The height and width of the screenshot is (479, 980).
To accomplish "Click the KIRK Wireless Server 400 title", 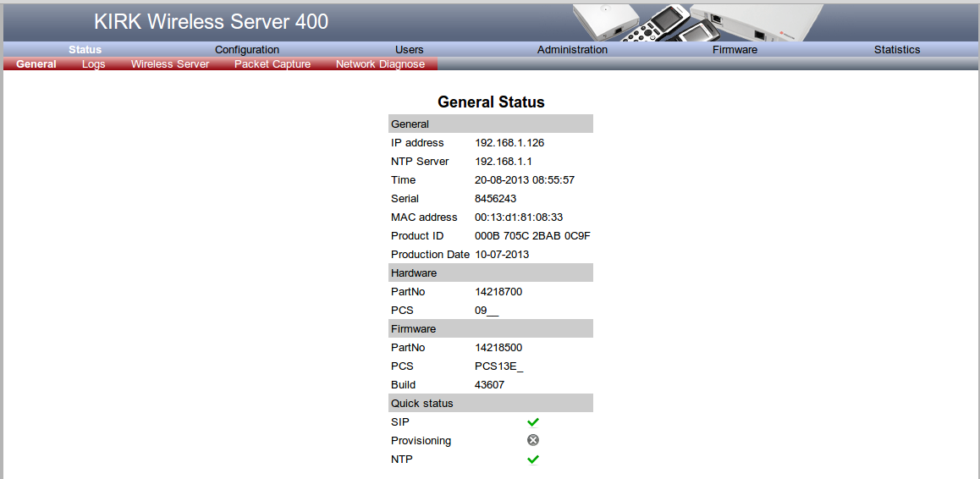I will [x=212, y=22].
